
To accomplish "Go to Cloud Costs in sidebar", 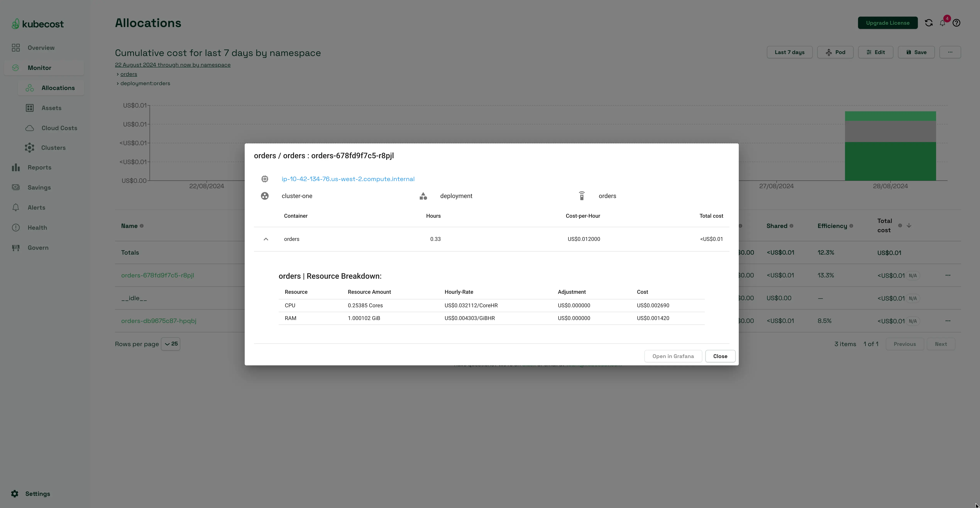I will tap(59, 128).
